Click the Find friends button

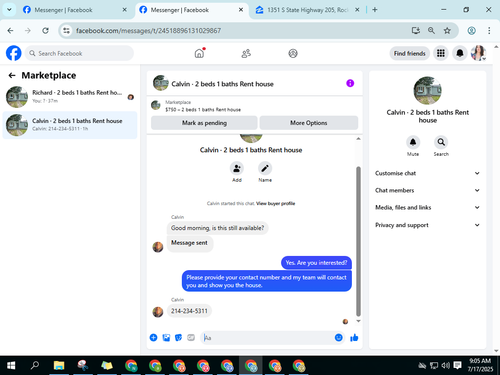(409, 53)
